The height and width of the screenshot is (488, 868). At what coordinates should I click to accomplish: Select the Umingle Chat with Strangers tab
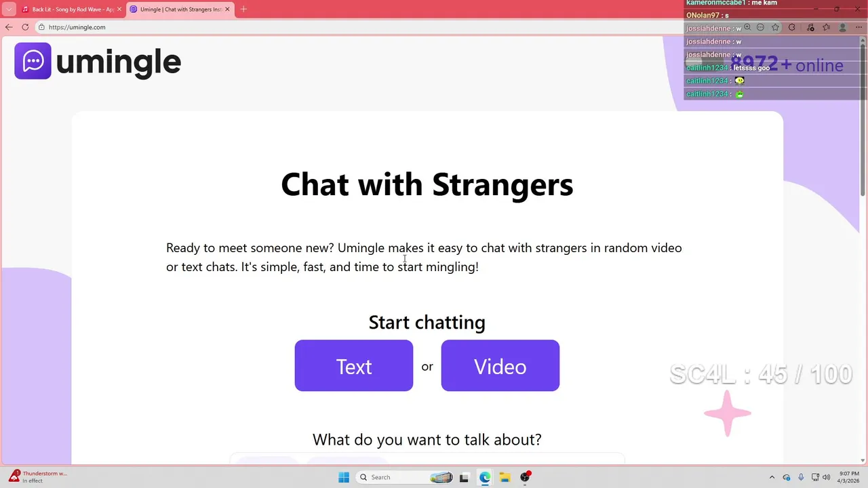click(x=180, y=9)
